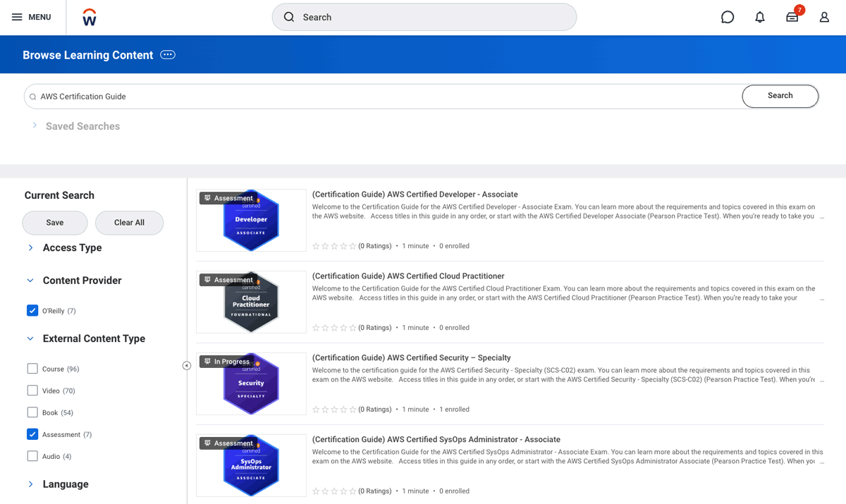Save the current search
This screenshot has height=504, width=846.
click(55, 223)
